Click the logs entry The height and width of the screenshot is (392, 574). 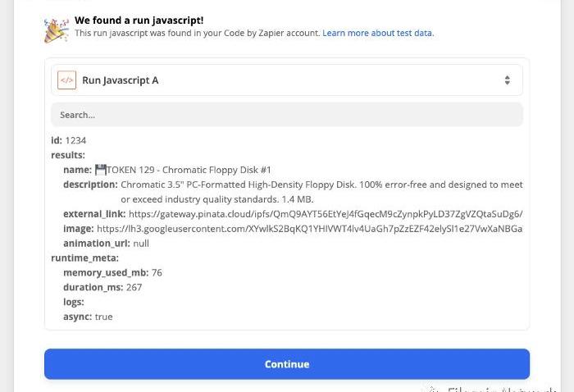[75, 302]
